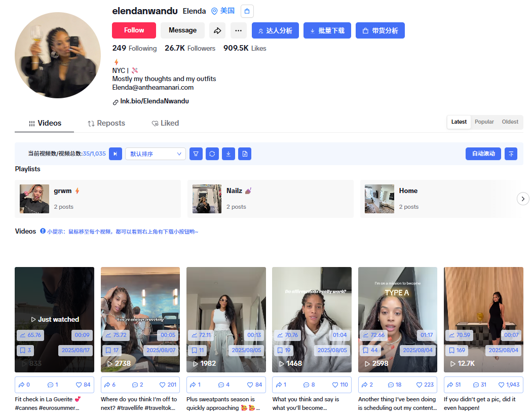The height and width of the screenshot is (418, 532).
Task: Click the refresh videos icon
Action: point(212,154)
